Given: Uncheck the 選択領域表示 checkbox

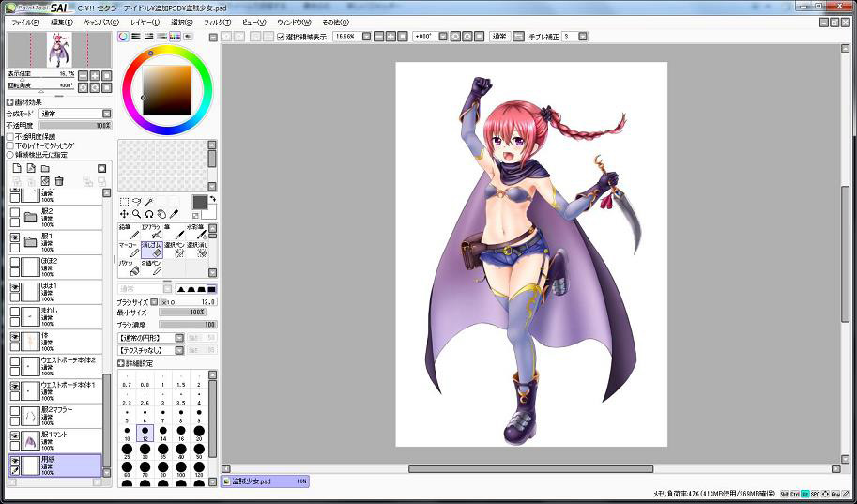Looking at the screenshot, I should (281, 37).
